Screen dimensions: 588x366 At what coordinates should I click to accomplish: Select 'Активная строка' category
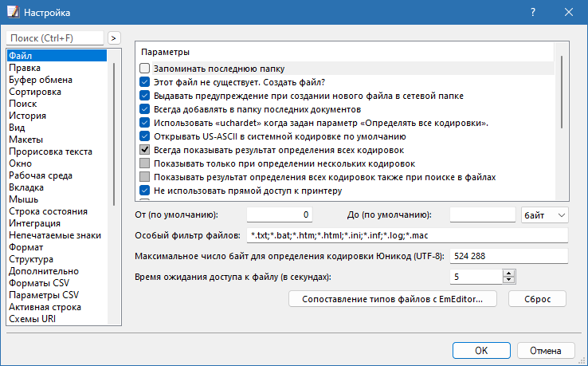point(57,307)
